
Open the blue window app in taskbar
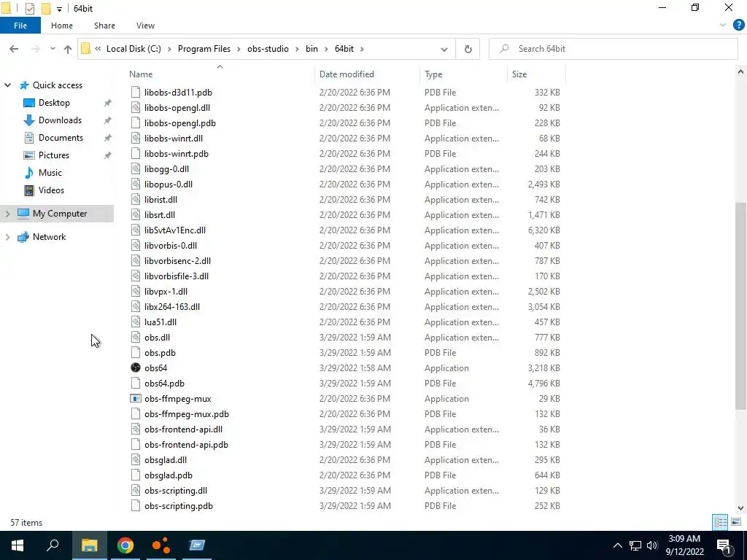(197, 545)
